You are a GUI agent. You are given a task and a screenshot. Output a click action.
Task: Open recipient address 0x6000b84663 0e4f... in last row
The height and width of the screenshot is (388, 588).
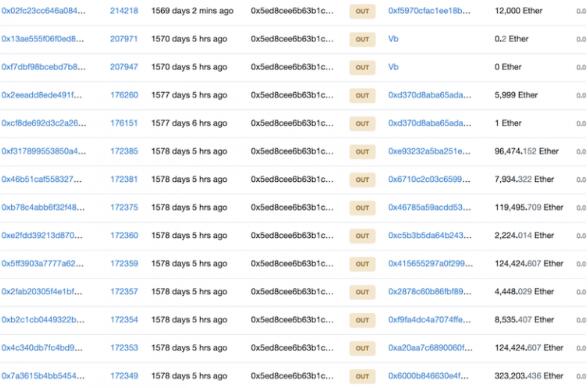[429, 376]
